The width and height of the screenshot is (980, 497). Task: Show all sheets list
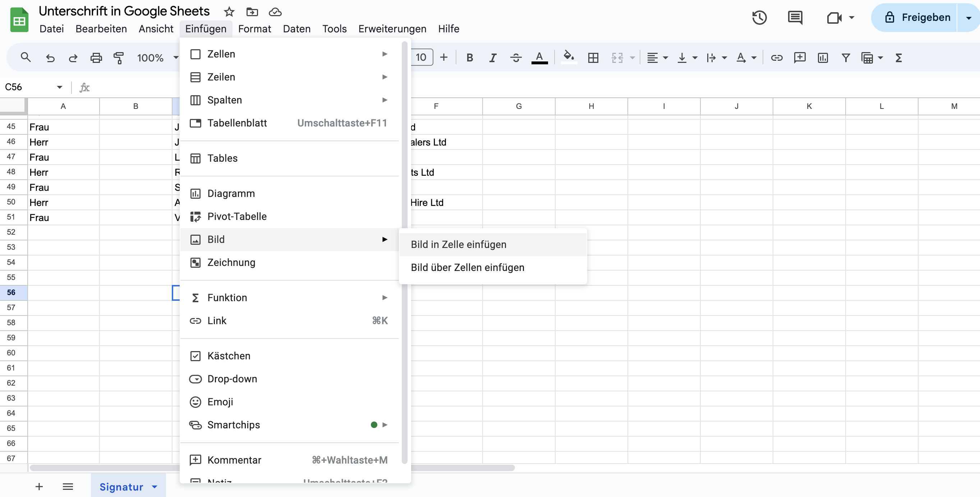[68, 486]
